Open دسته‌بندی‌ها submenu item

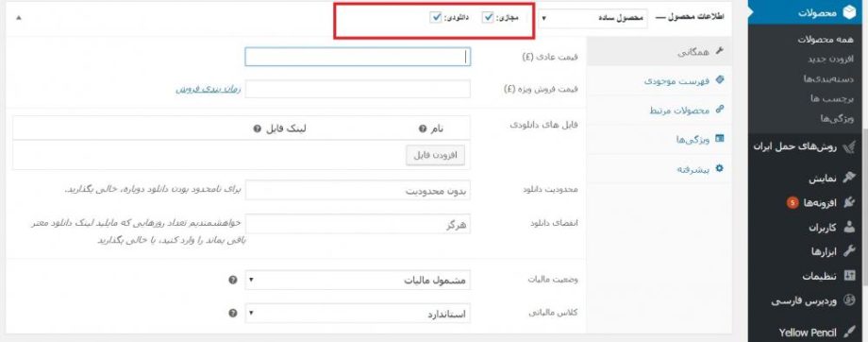tap(829, 78)
